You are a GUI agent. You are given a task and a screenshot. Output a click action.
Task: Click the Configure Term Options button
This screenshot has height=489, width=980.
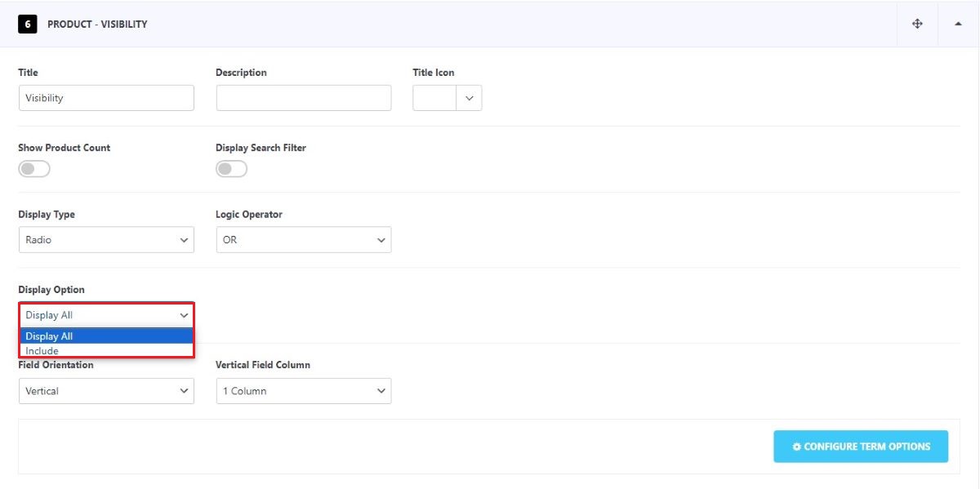(861, 447)
